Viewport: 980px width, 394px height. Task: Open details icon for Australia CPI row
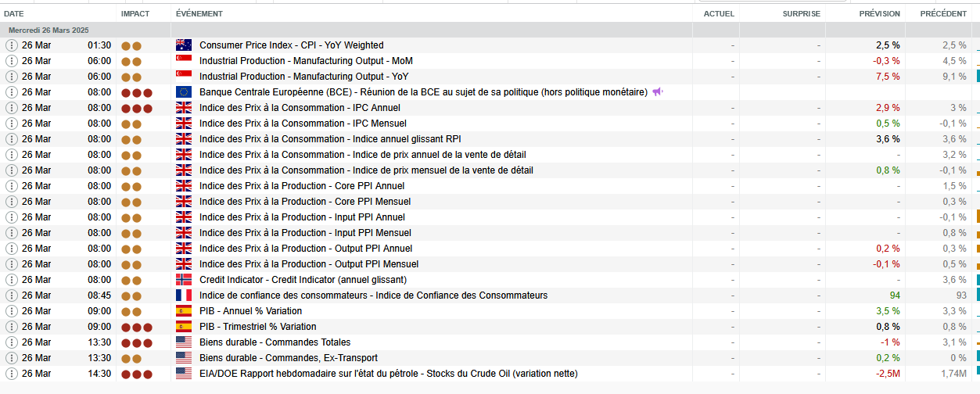[x=12, y=45]
